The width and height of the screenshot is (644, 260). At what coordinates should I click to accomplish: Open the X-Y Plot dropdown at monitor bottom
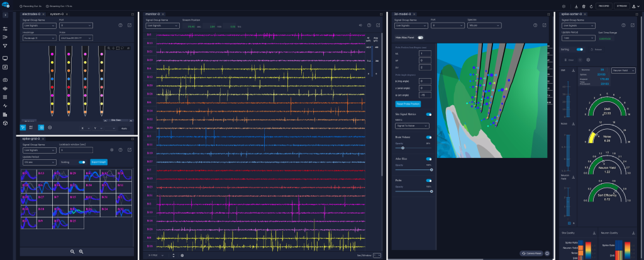(x=156, y=256)
